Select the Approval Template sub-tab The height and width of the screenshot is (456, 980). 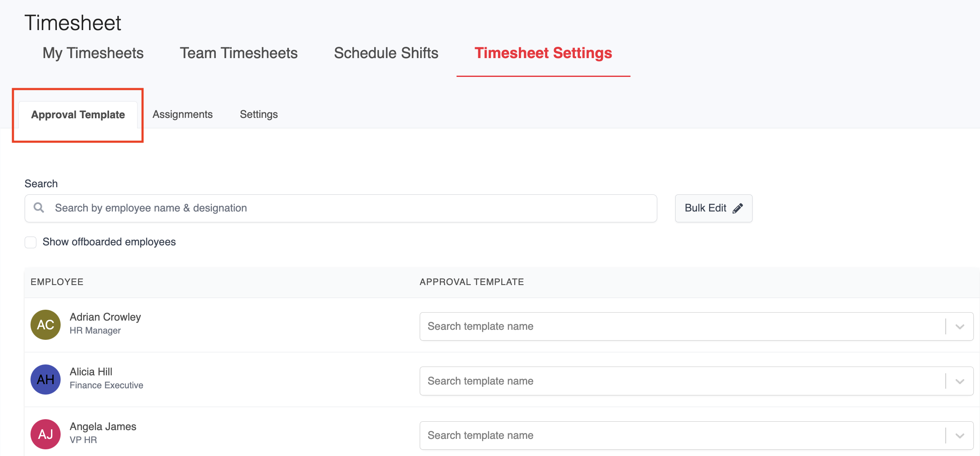coord(78,115)
